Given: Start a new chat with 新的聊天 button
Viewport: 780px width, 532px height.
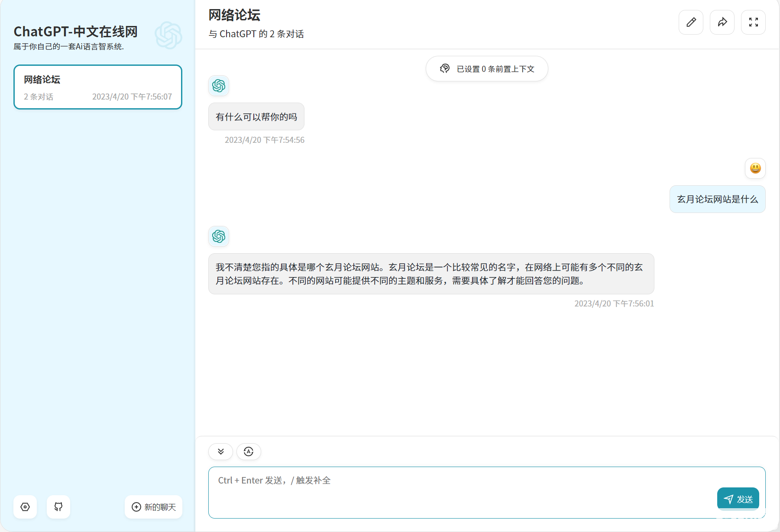Looking at the screenshot, I should [154, 507].
